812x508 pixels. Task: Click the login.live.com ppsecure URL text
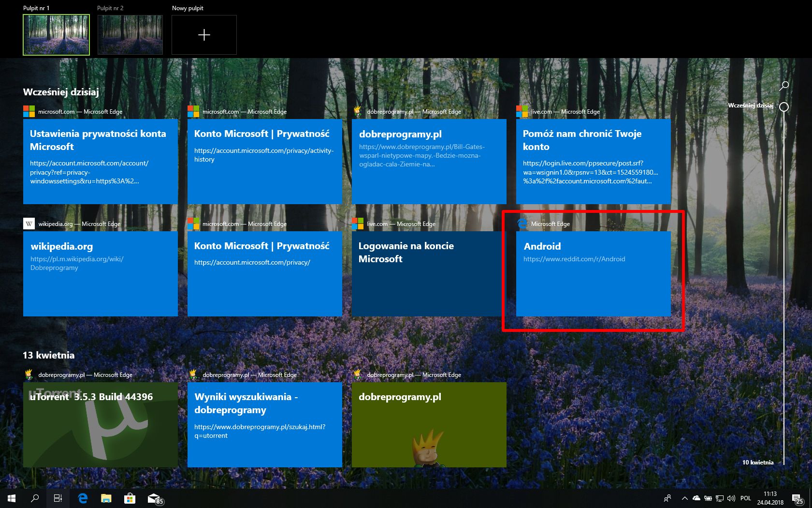pyautogui.click(x=590, y=172)
